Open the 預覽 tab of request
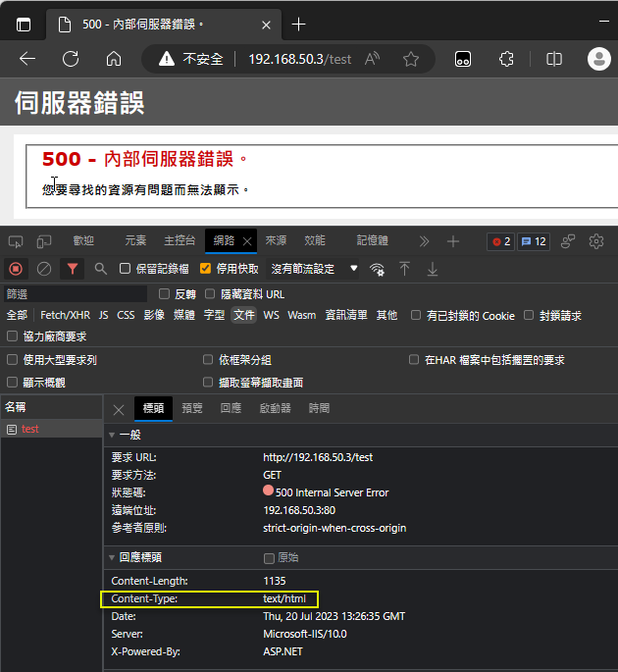618x672 pixels. pos(192,408)
